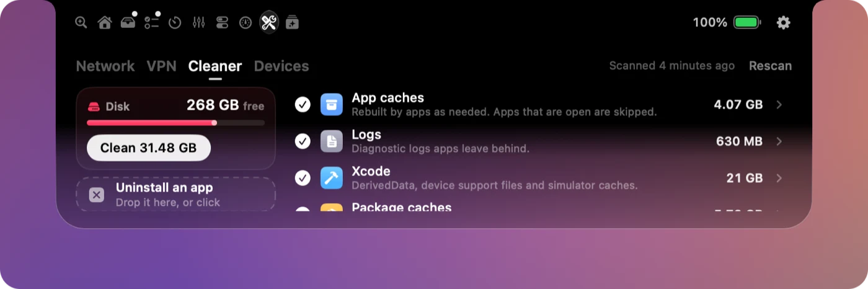Click the App caches blue box icon

point(332,104)
